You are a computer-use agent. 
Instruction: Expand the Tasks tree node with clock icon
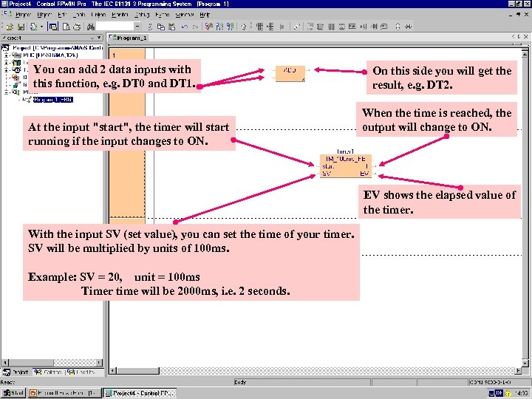click(6, 69)
